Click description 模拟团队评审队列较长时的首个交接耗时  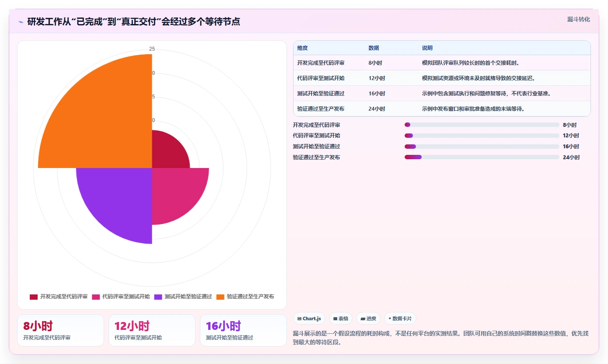471,63
